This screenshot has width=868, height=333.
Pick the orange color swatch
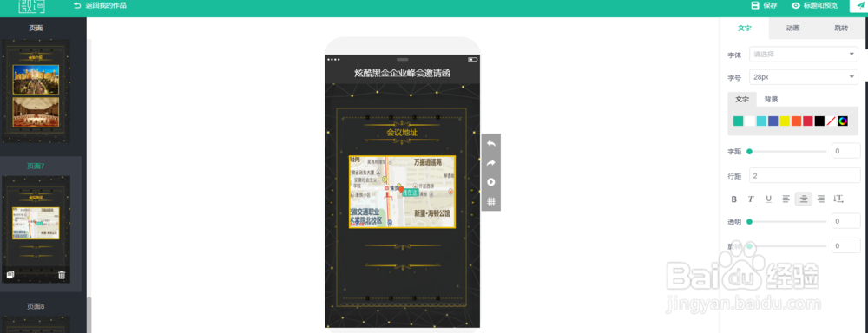[x=796, y=121]
